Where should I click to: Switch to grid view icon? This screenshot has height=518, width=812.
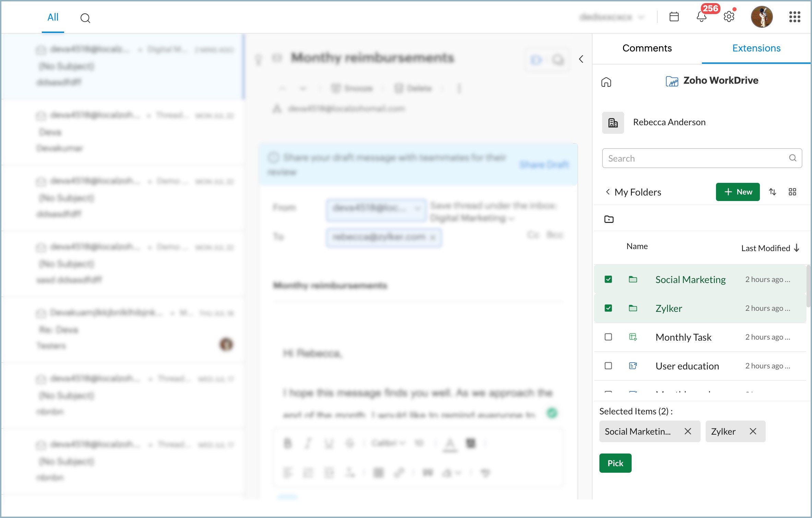pyautogui.click(x=792, y=192)
